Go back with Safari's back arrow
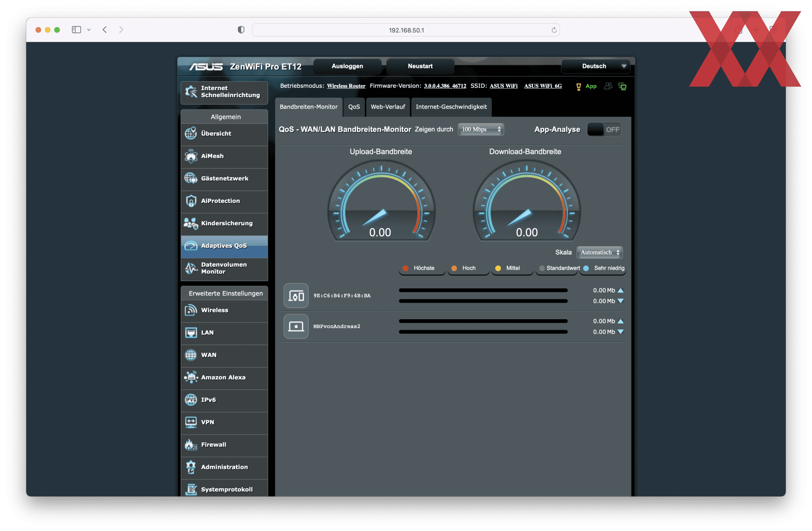This screenshot has width=812, height=531. [x=105, y=30]
